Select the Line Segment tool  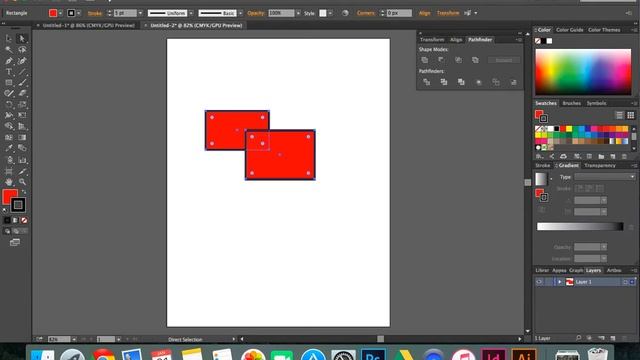point(22,72)
